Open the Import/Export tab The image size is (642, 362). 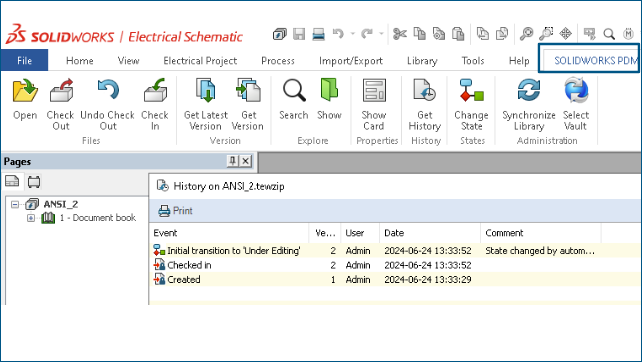tap(350, 61)
